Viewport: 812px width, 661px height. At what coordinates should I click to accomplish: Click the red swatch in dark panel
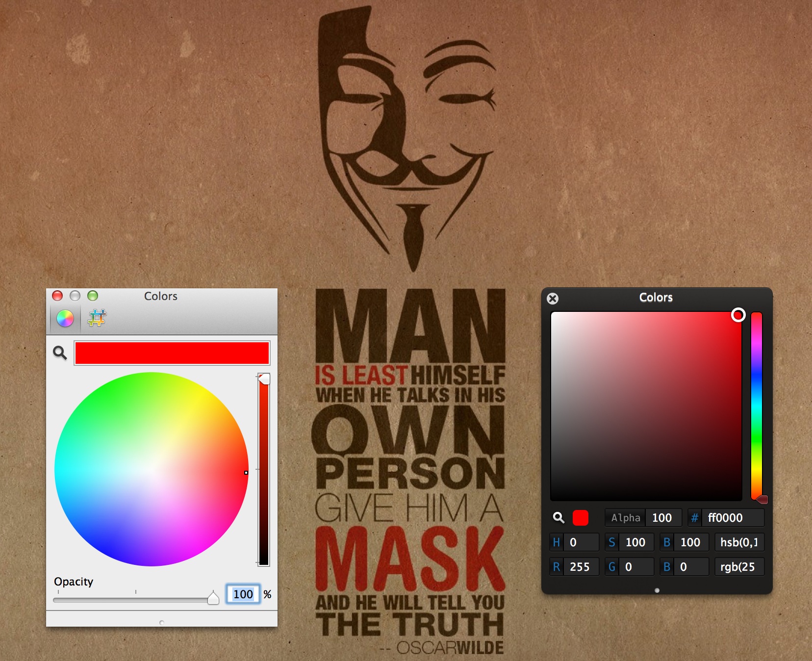click(x=581, y=518)
